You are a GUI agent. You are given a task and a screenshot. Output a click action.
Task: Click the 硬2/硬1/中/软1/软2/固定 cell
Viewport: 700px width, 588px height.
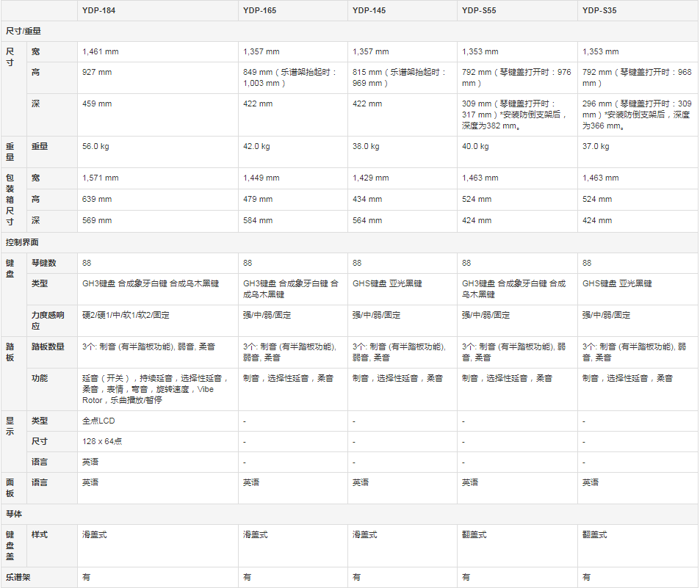pyautogui.click(x=158, y=321)
